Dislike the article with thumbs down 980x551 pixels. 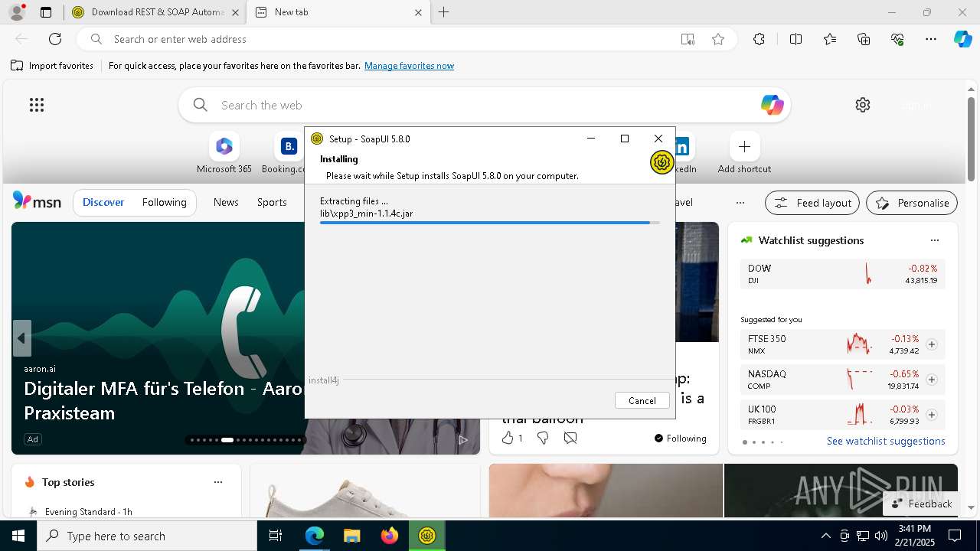(542, 438)
